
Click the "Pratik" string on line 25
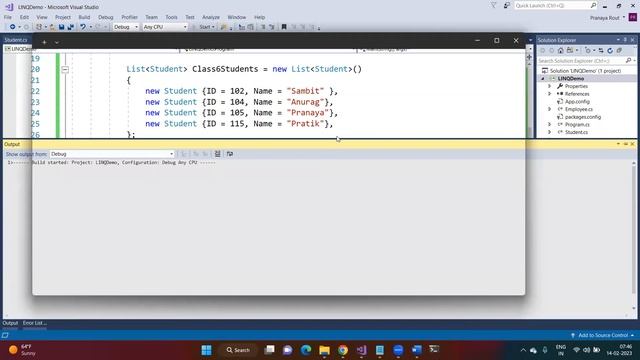[305, 124]
